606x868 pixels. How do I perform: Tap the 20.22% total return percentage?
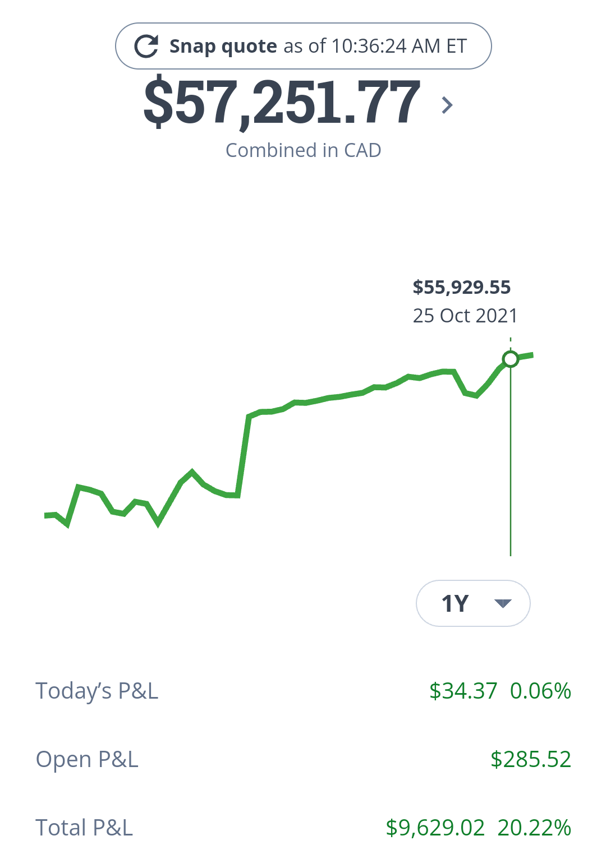click(x=534, y=828)
